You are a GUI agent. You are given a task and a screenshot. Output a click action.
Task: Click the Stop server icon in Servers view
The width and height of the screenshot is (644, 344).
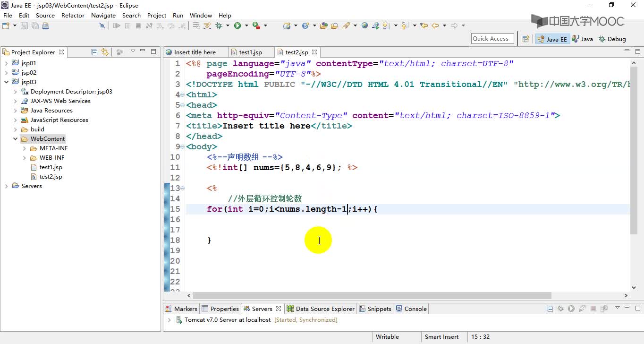tap(593, 309)
